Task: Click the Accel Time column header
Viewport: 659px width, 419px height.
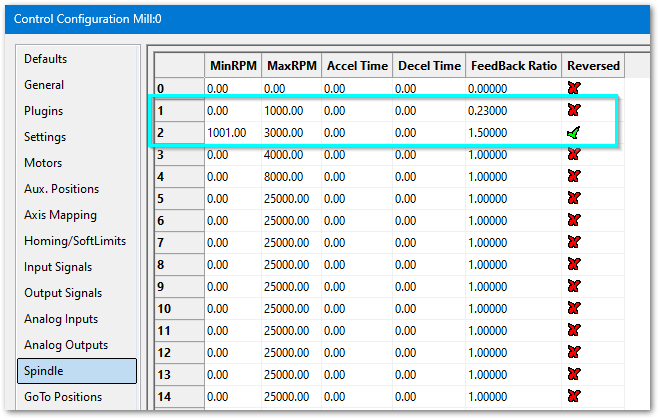Action: 356,66
